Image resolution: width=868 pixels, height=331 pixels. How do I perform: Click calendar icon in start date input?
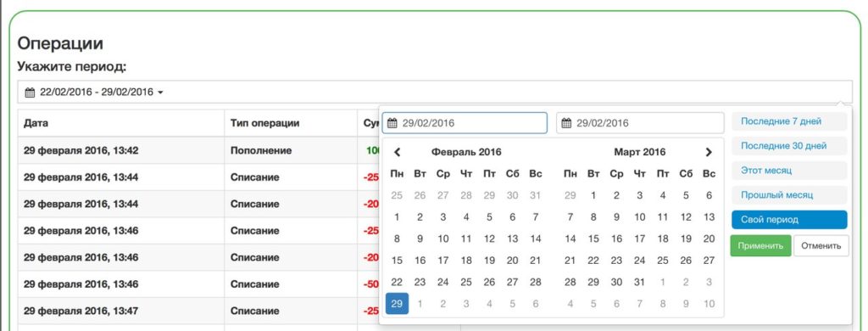pyautogui.click(x=392, y=123)
